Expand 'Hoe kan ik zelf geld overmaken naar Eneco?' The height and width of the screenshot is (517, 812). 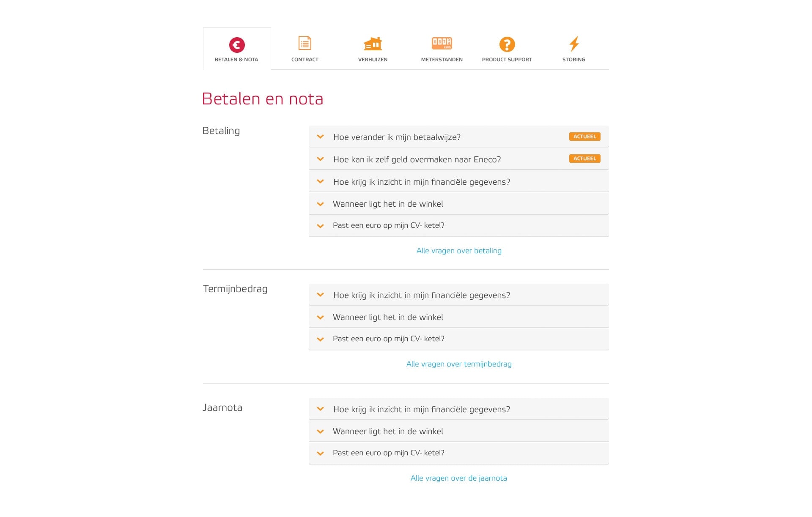coord(417,159)
